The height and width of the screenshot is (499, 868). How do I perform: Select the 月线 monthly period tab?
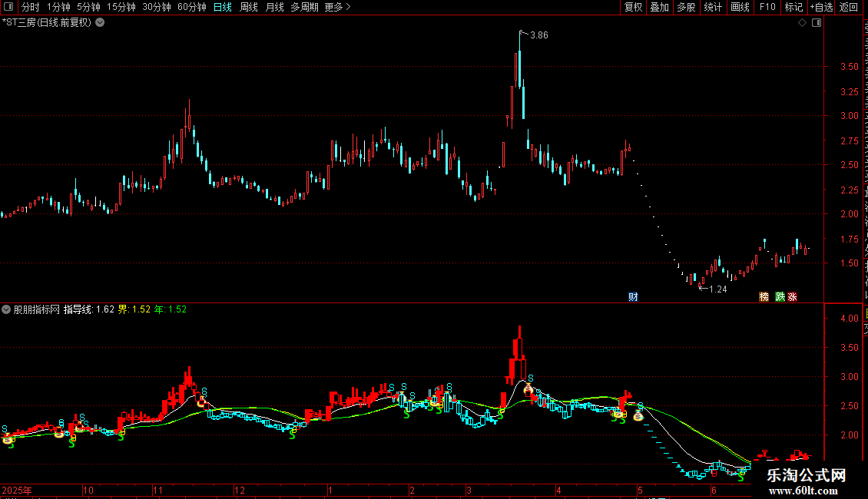pos(274,7)
